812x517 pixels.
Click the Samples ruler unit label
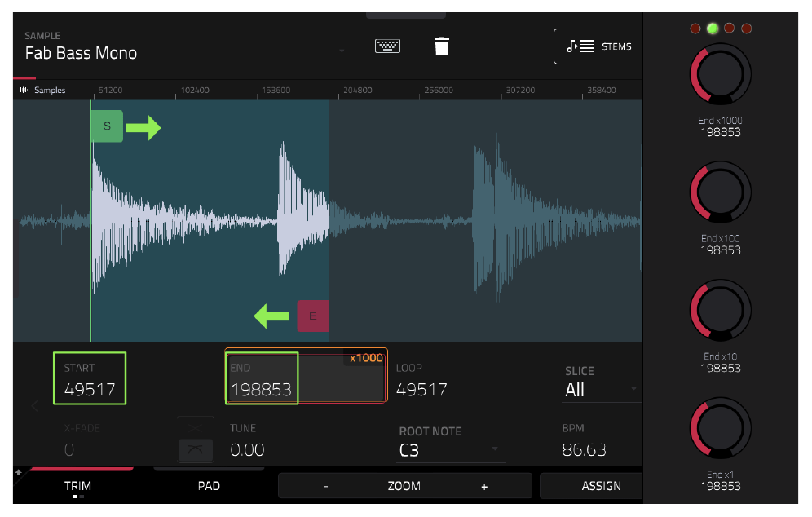[x=50, y=91]
